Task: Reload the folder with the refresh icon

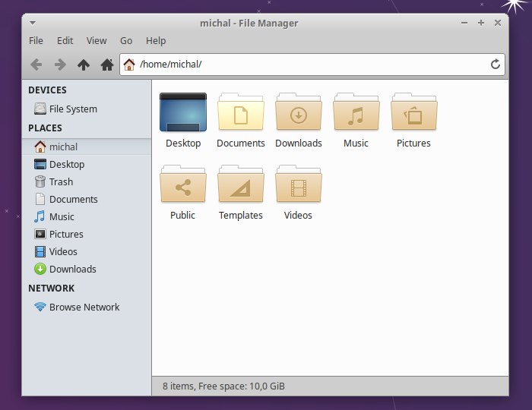Action: 496,64
